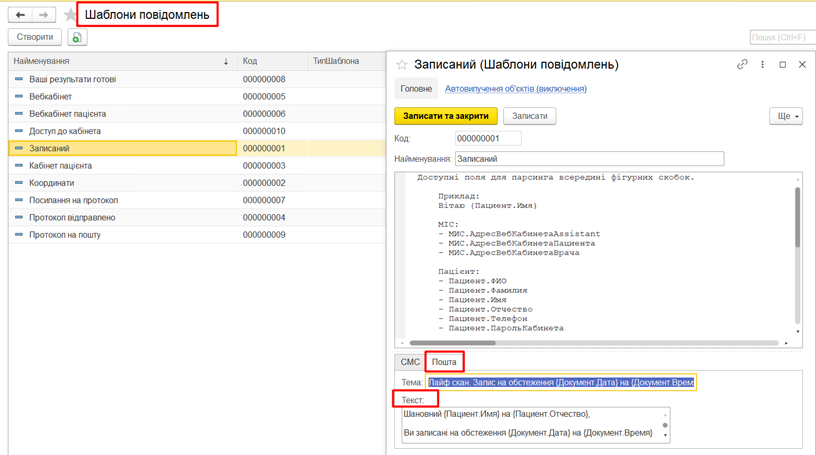
Task: Switch to the Пошта tab
Action: [x=444, y=362]
